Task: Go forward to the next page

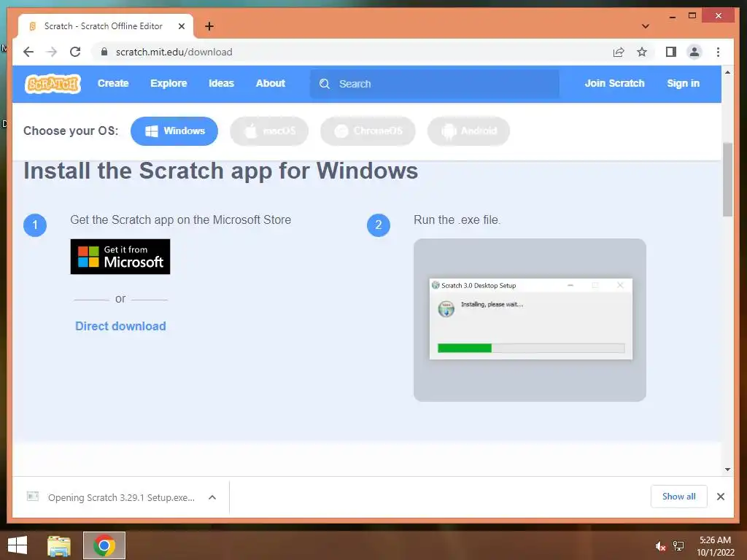Action: (x=52, y=52)
